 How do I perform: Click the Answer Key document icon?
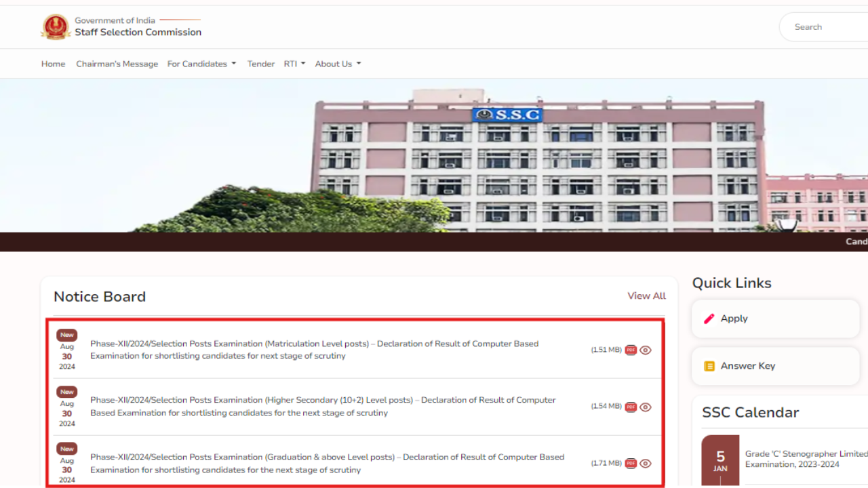(709, 366)
